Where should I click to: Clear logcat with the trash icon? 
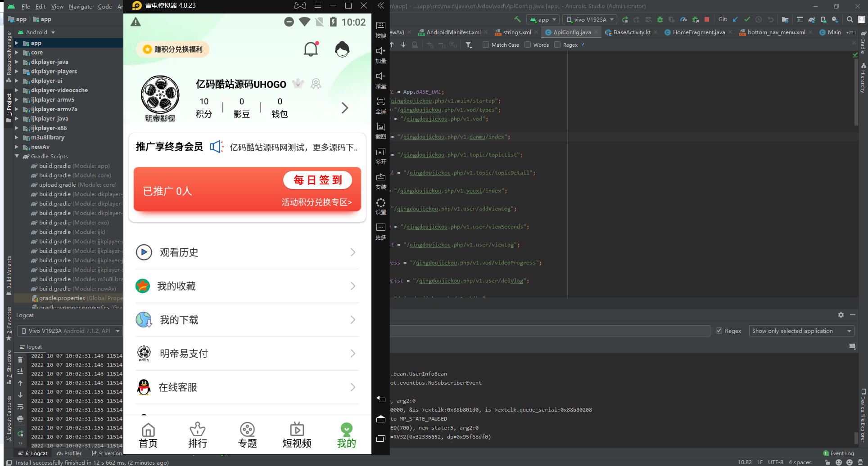pyautogui.click(x=20, y=359)
